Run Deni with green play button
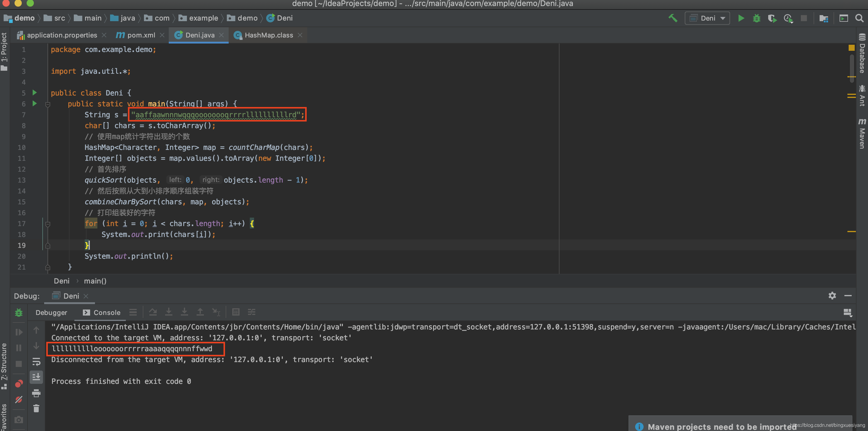868x431 pixels. 741,18
